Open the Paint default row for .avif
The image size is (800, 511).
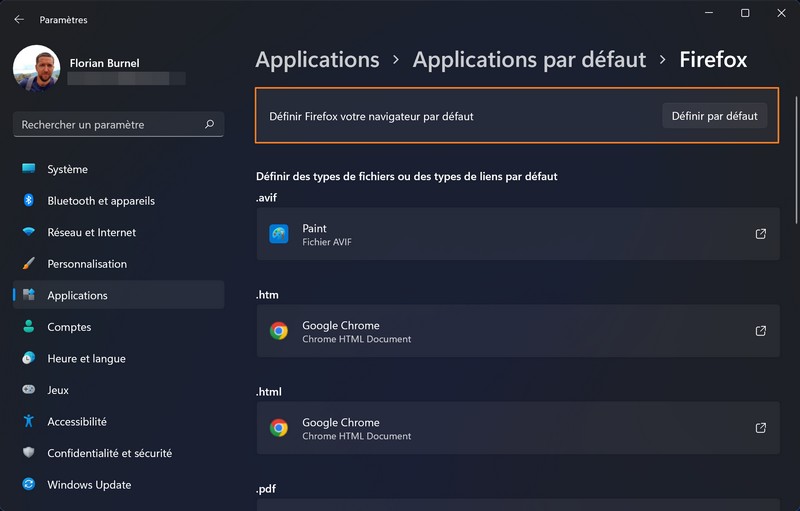tap(518, 234)
